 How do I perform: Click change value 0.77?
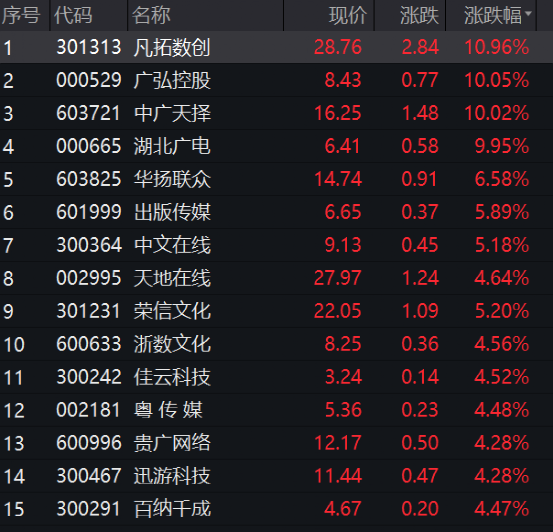420,80
